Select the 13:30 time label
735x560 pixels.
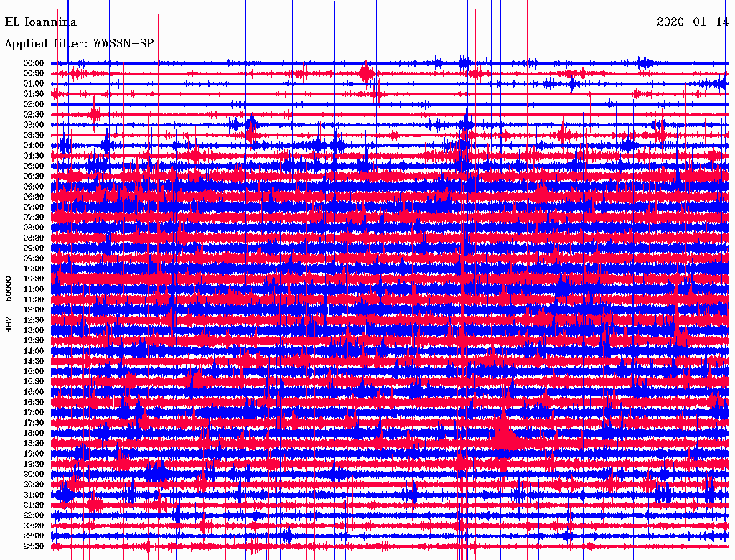pyautogui.click(x=33, y=340)
